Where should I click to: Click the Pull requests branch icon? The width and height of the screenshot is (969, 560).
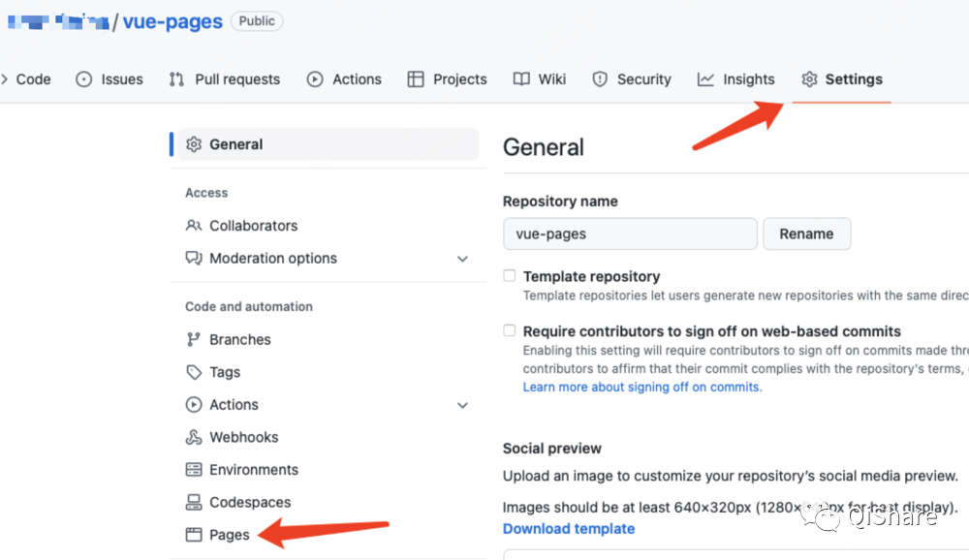176,79
